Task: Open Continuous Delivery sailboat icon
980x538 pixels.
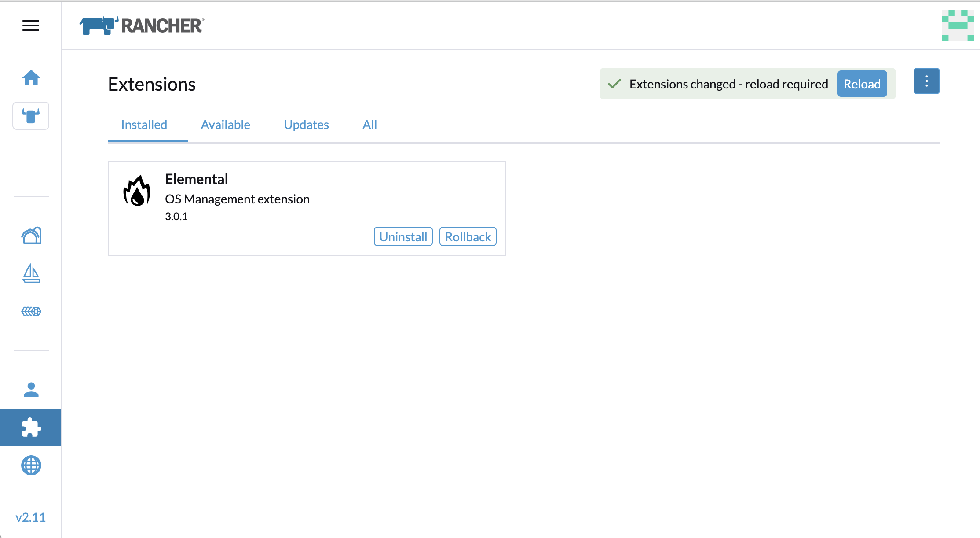Action: click(x=31, y=273)
